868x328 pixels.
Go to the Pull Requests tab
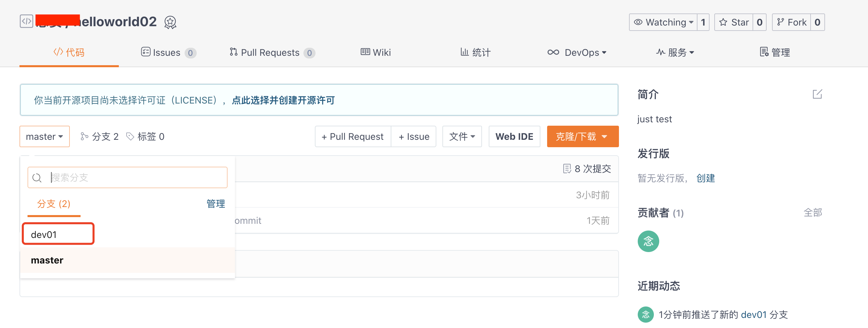[x=272, y=52]
